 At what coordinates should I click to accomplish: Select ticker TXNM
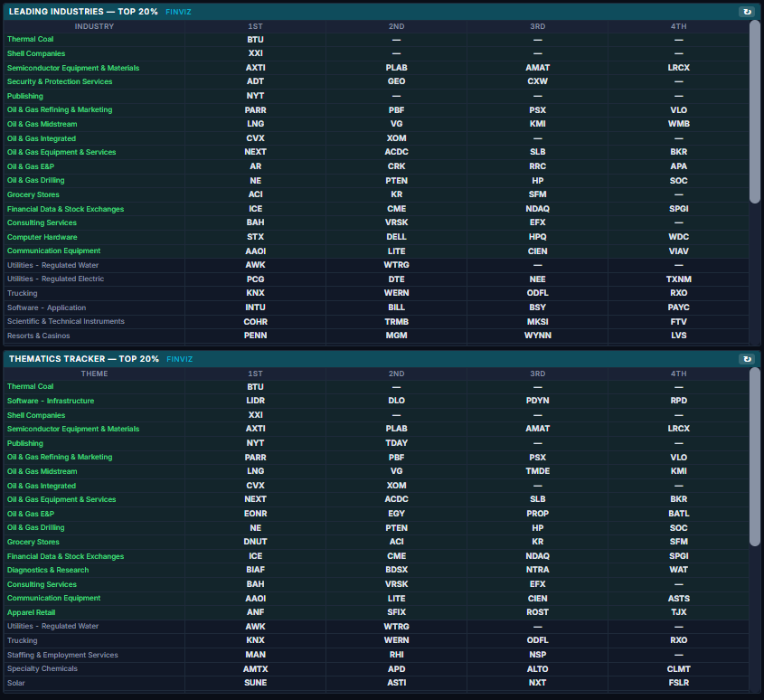point(679,279)
